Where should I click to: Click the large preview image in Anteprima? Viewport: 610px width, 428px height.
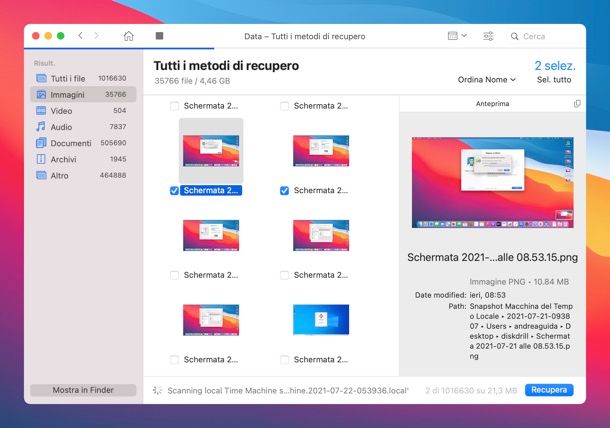click(x=493, y=182)
